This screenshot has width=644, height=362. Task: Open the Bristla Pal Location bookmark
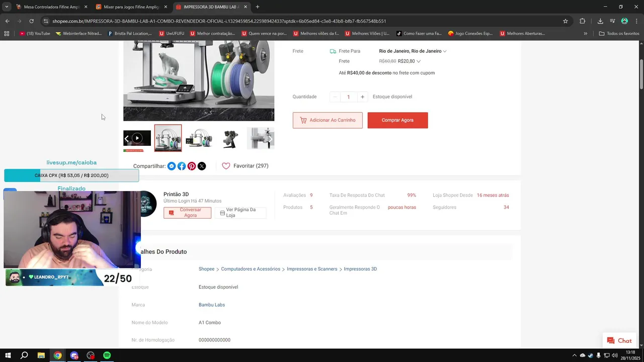[x=130, y=34]
